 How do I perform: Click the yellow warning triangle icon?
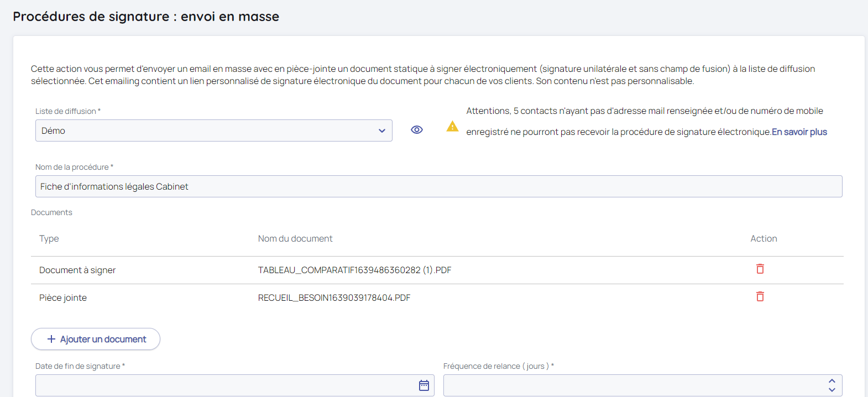(452, 127)
